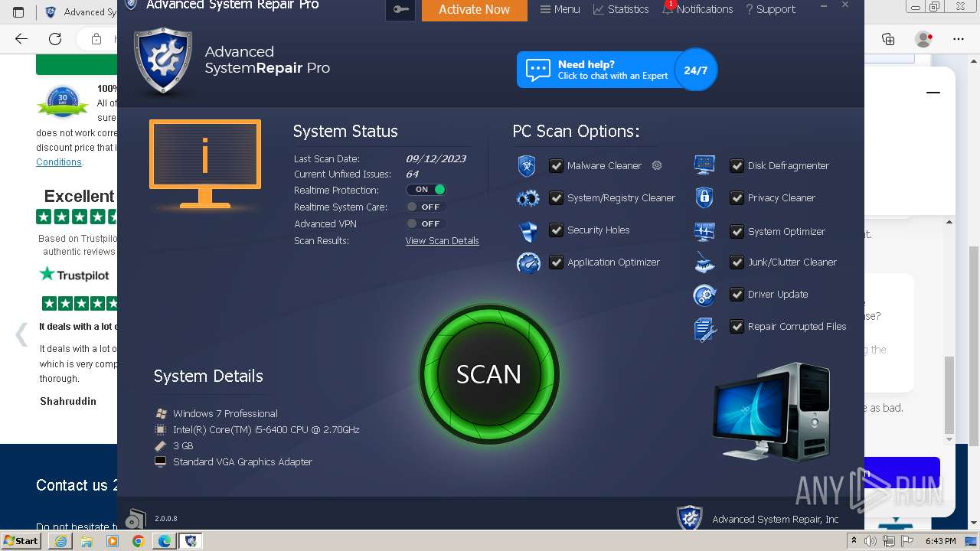Enable Advanced VPN toggle

click(x=426, y=223)
